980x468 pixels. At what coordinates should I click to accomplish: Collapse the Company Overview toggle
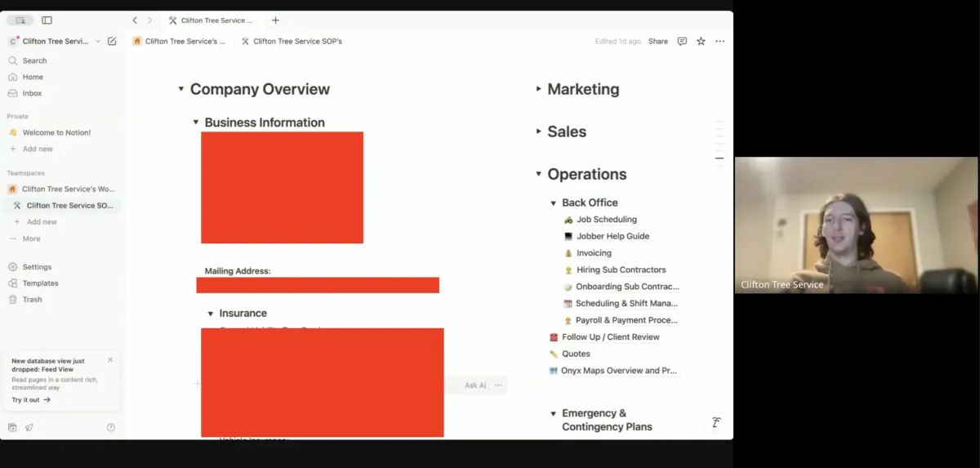tap(181, 89)
